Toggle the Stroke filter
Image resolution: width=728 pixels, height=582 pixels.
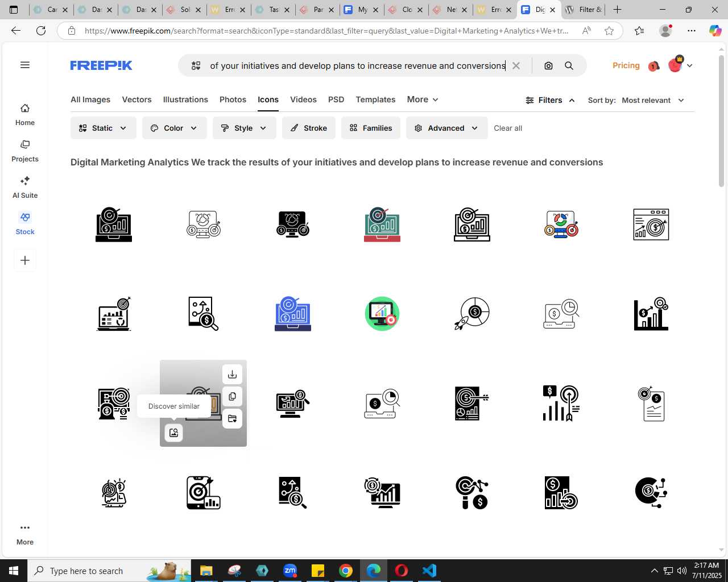click(309, 128)
